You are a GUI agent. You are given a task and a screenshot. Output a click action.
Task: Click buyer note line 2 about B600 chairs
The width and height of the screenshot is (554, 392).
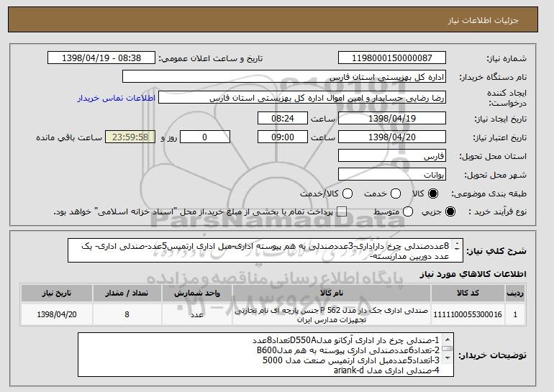[348, 350]
